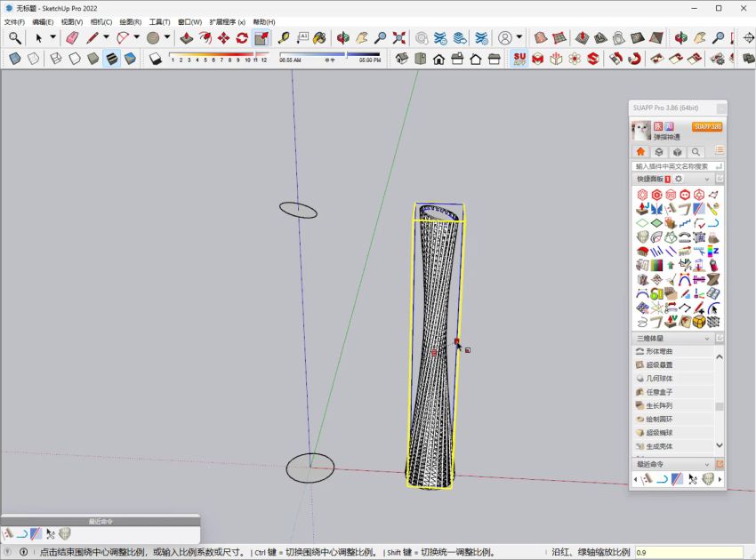Select the Scale tool

tap(261, 38)
